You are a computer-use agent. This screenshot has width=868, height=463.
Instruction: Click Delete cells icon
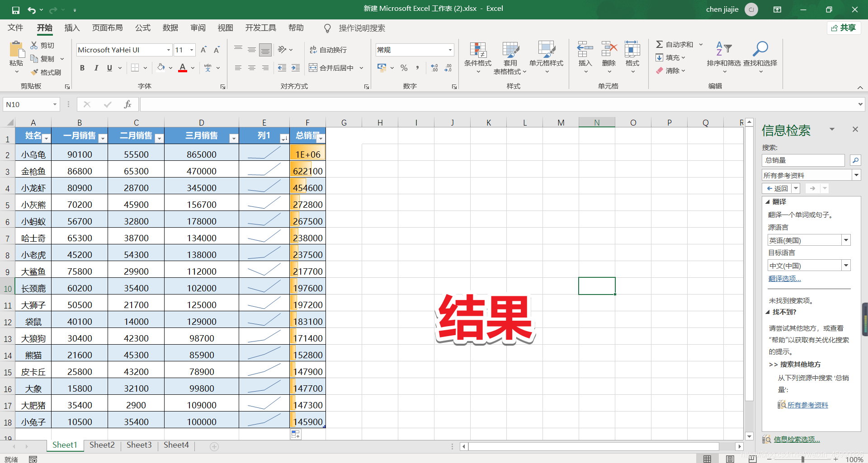pyautogui.click(x=609, y=49)
